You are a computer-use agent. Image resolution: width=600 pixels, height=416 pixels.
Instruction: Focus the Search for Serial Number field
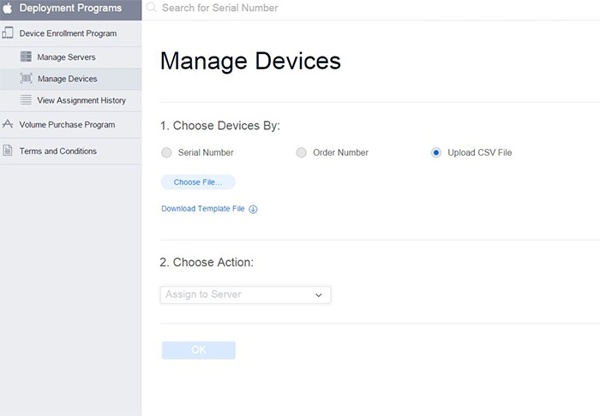300,8
